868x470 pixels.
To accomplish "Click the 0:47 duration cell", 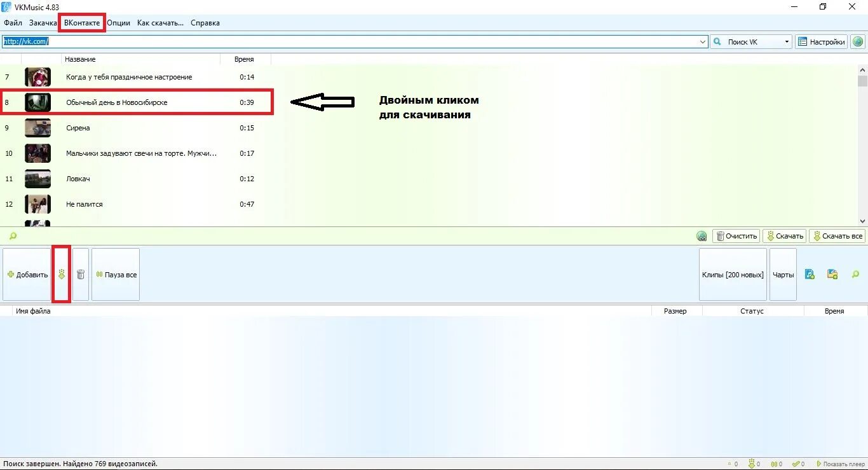I will tap(247, 204).
